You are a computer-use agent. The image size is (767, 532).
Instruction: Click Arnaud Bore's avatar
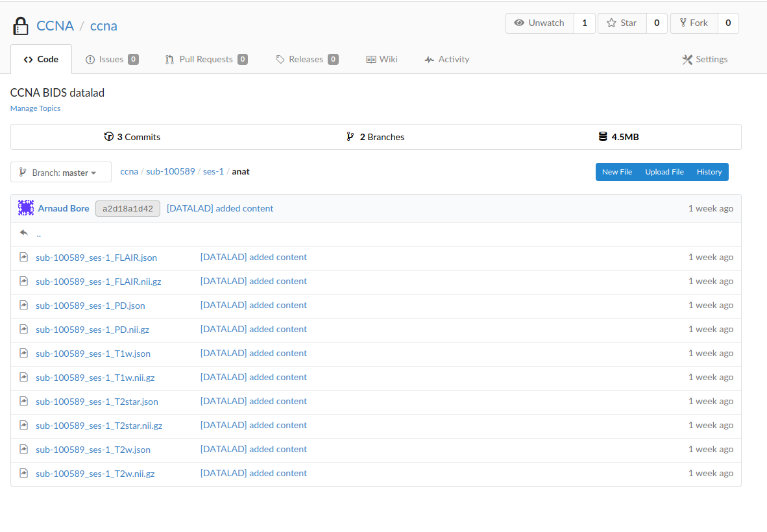click(26, 208)
